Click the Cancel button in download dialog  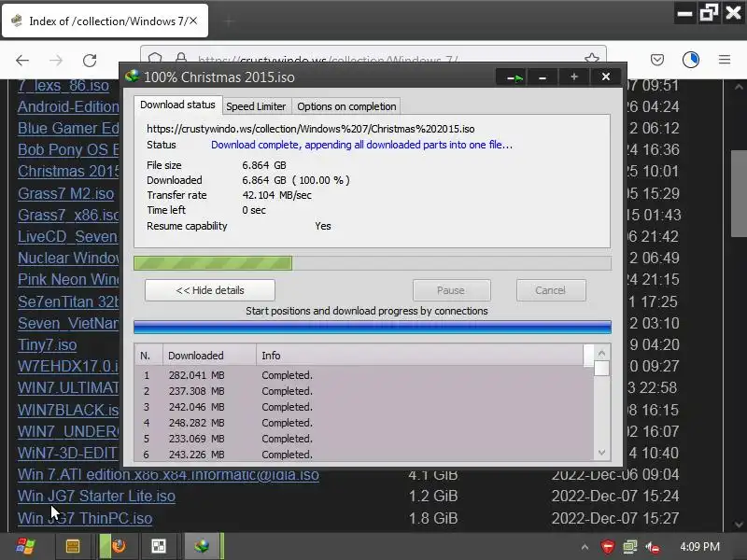click(x=551, y=290)
